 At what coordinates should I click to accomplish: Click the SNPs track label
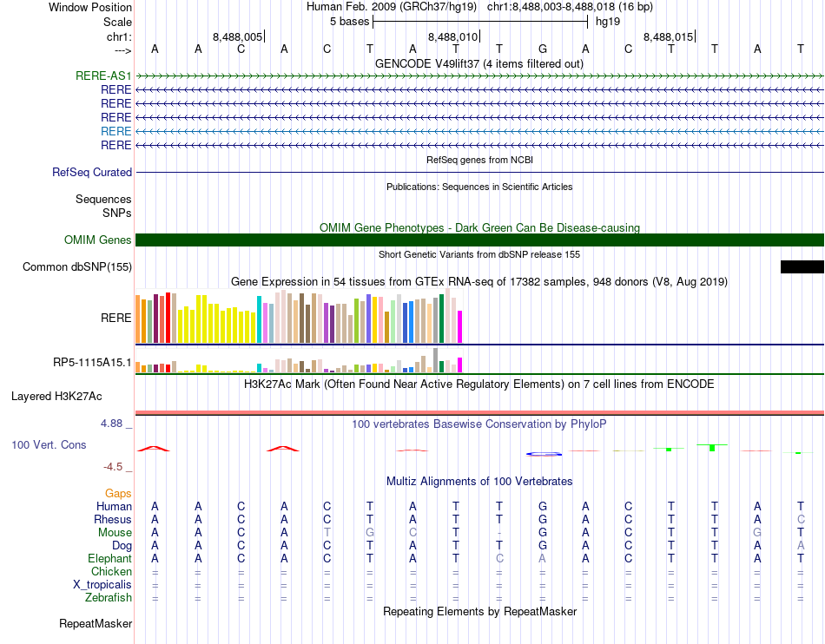pyautogui.click(x=117, y=213)
